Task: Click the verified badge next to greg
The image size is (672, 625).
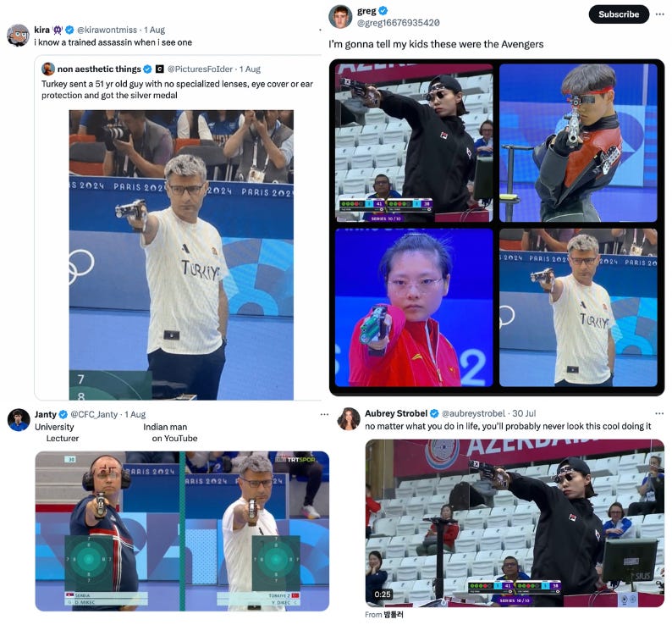Action: click(x=383, y=11)
